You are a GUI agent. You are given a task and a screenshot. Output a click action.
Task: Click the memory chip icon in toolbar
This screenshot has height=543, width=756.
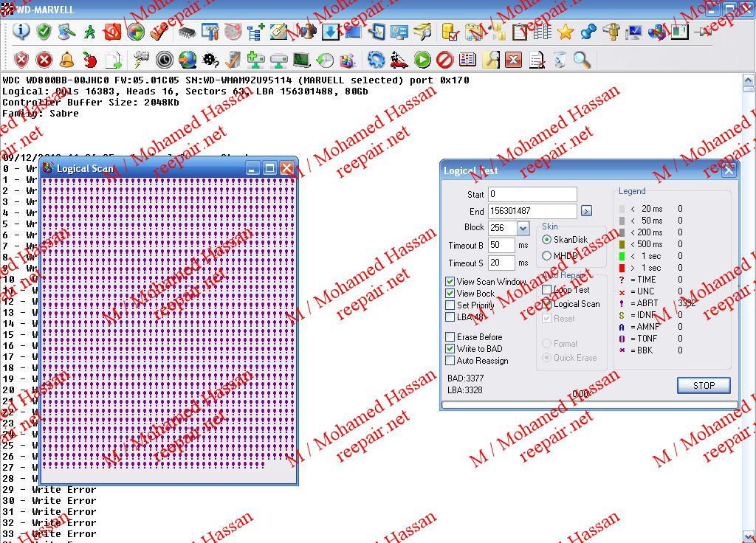[x=187, y=32]
